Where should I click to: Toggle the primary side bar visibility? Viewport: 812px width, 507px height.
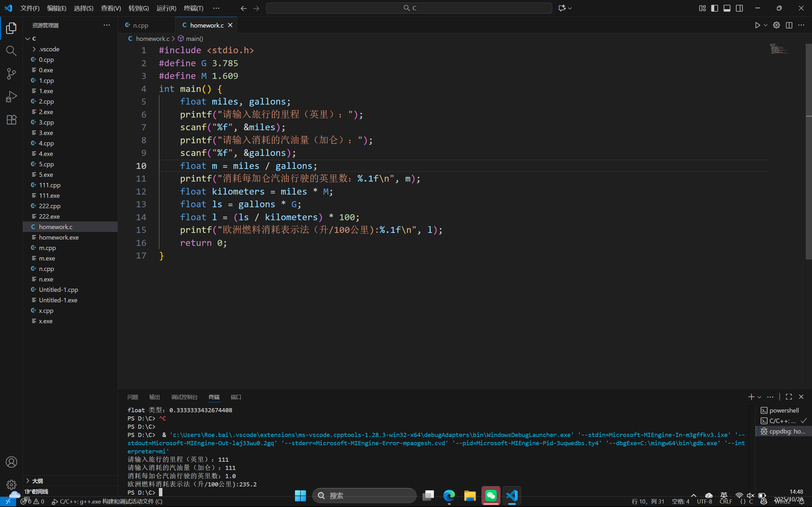[x=714, y=8]
